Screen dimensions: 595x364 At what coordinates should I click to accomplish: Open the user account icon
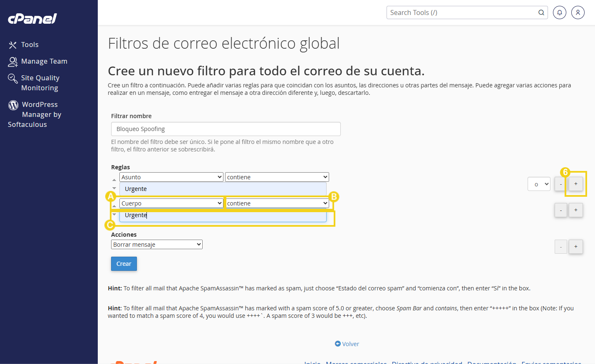click(578, 12)
